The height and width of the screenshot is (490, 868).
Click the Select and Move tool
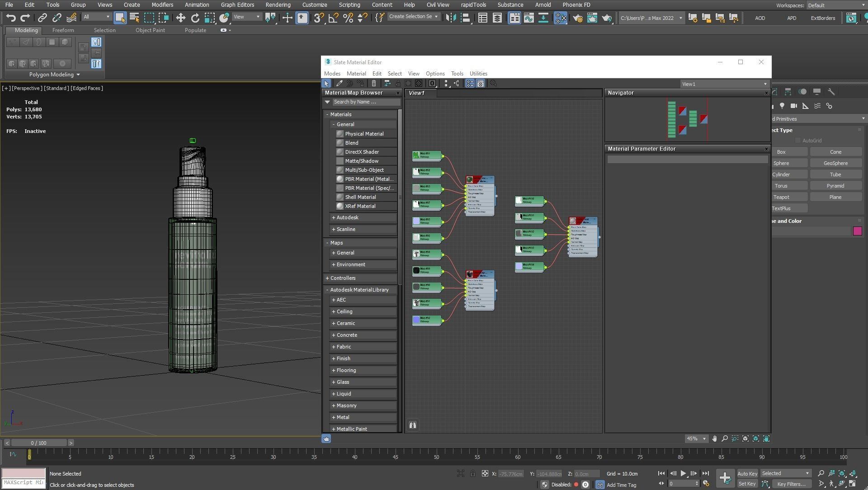tap(180, 18)
